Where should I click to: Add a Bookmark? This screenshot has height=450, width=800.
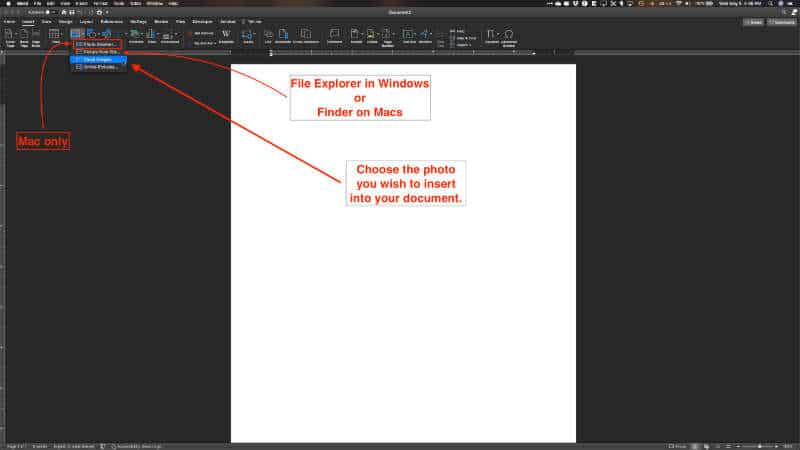point(283,36)
